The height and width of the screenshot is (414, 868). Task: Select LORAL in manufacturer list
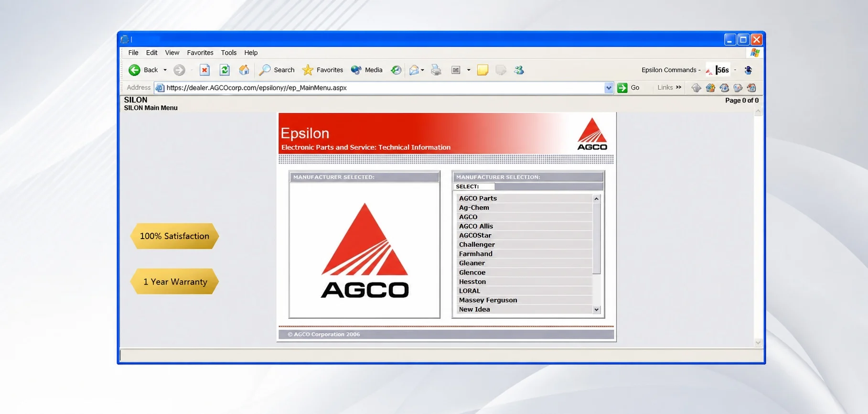(x=524, y=291)
